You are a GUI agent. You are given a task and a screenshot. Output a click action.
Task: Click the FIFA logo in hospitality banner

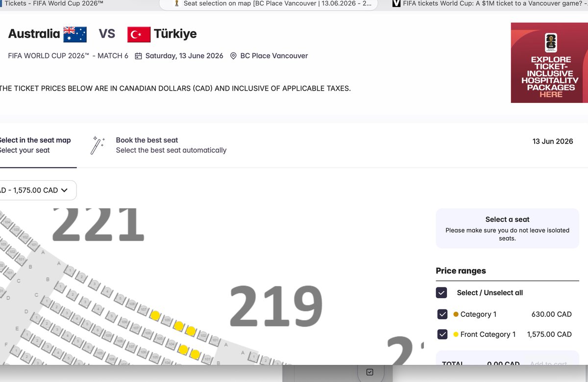551,43
